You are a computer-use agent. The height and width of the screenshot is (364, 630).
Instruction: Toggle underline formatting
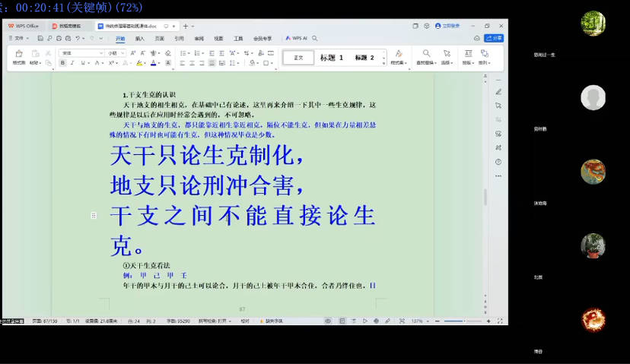coord(82,63)
